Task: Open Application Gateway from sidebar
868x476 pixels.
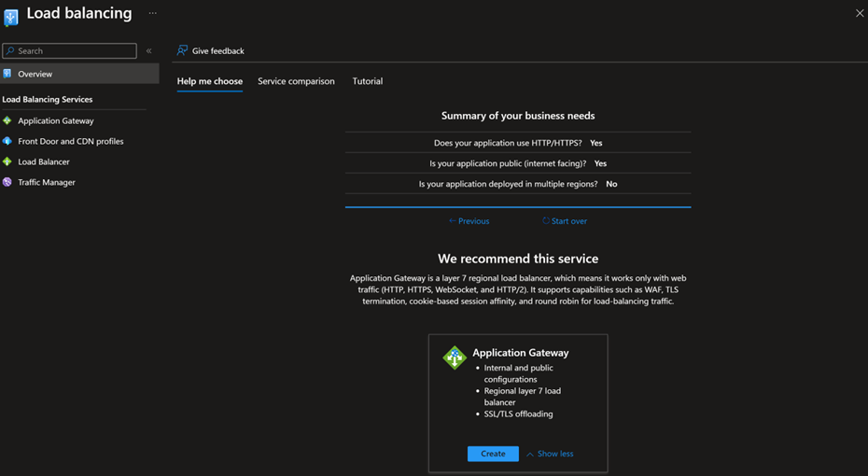Action: 55,120
